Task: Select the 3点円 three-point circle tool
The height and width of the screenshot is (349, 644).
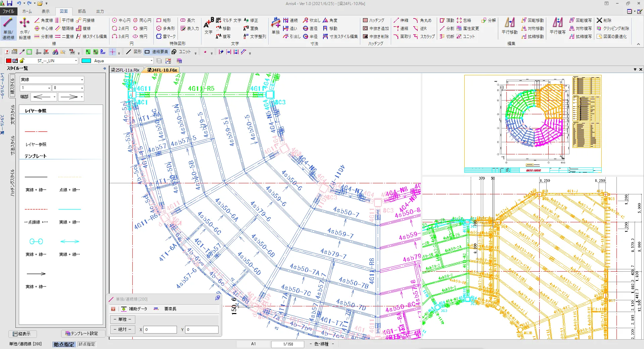Action: [x=121, y=37]
